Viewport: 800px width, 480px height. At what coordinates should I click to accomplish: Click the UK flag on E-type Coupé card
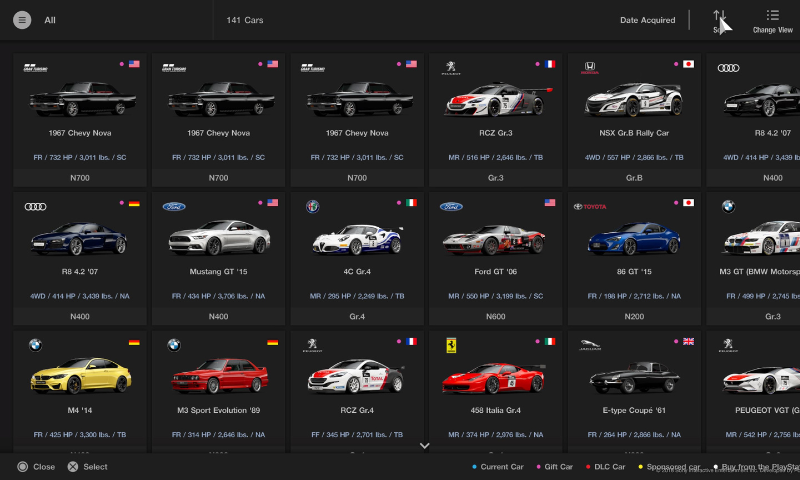688,342
